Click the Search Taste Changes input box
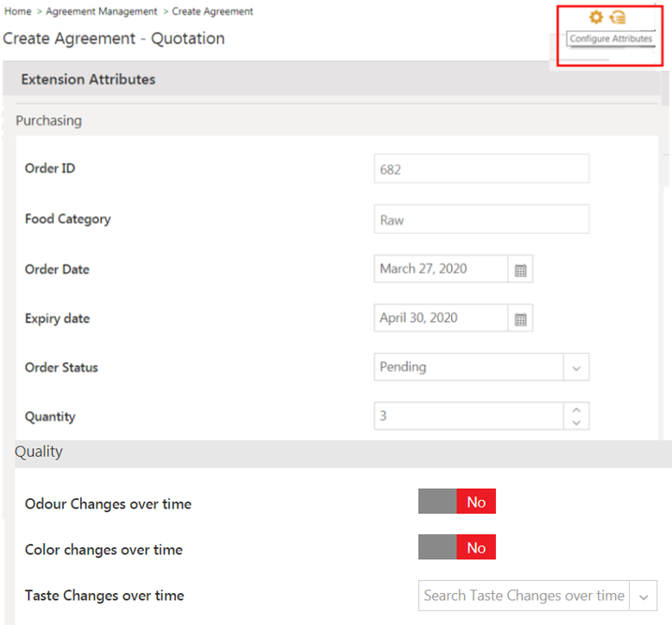Image resolution: width=672 pixels, height=625 pixels. click(x=524, y=596)
